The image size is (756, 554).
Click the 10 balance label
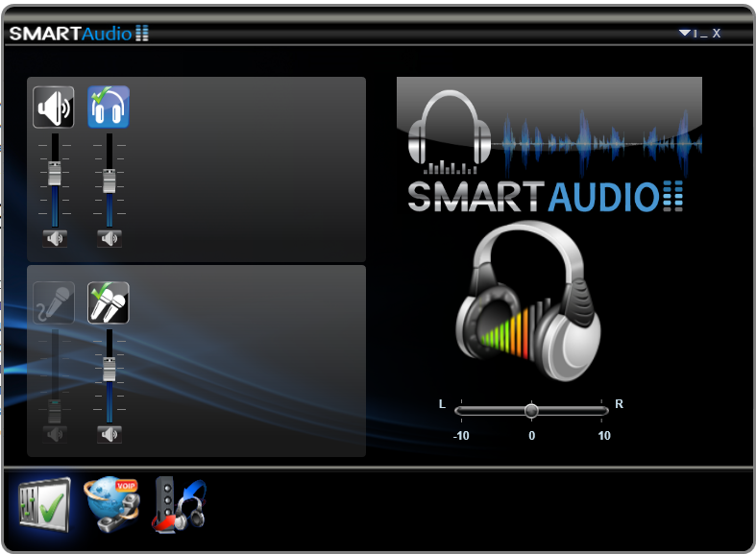[x=604, y=436]
